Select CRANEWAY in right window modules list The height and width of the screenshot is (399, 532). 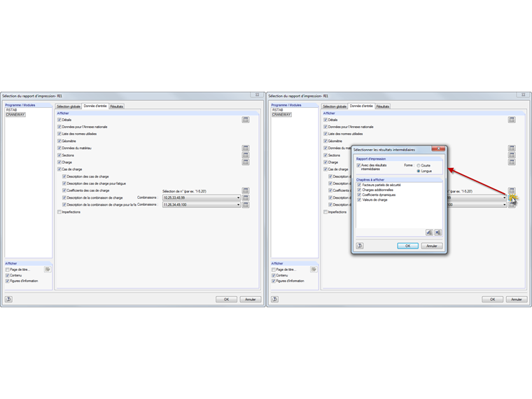(x=281, y=115)
